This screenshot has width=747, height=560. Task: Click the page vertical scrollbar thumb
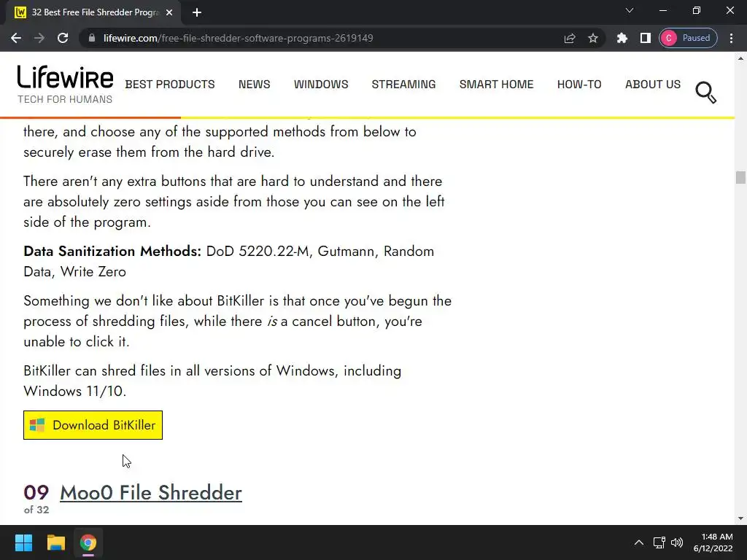pyautogui.click(x=740, y=178)
